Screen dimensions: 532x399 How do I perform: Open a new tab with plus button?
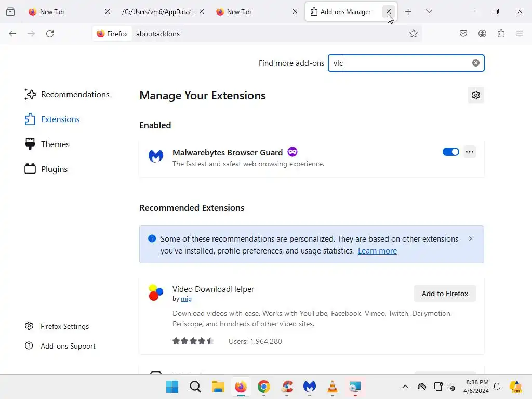[408, 11]
